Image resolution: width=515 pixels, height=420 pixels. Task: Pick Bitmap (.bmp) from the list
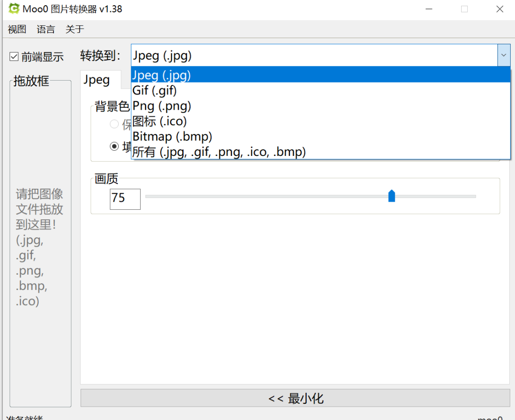coord(320,136)
